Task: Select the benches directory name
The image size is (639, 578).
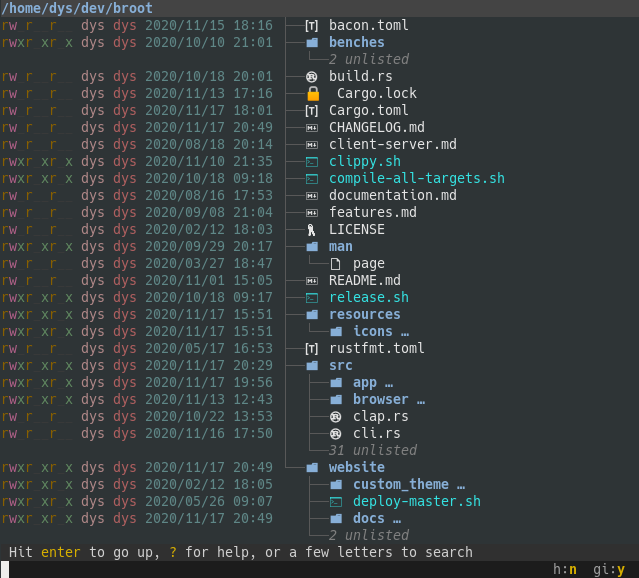Action: tap(357, 42)
